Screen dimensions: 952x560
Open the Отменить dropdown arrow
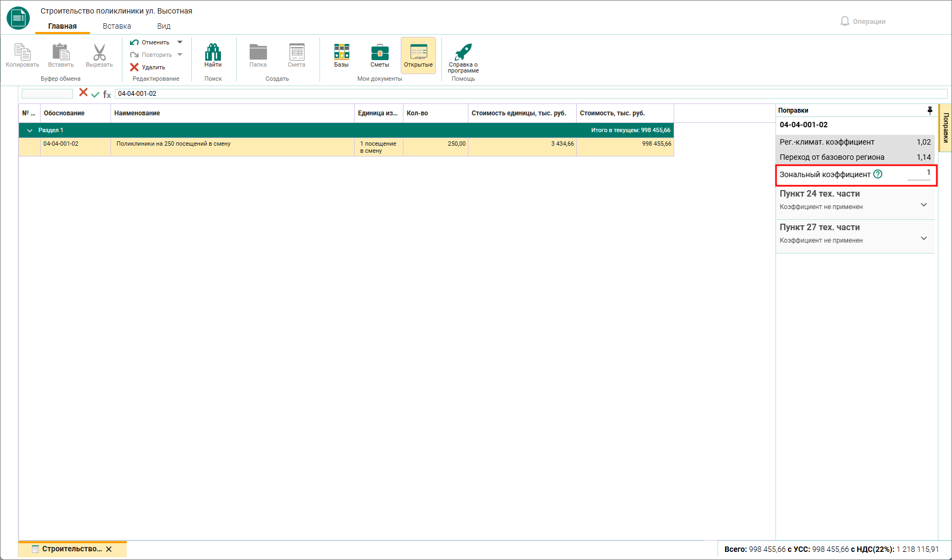[x=180, y=42]
